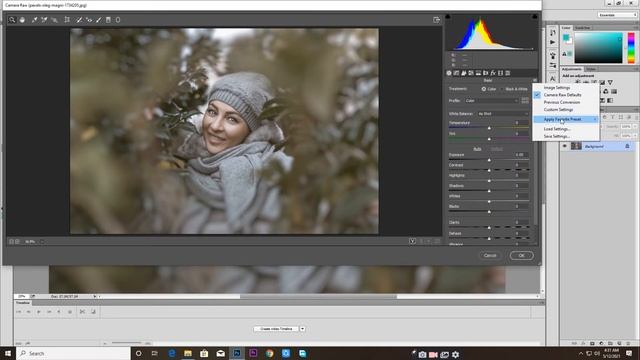Open File Explorer from the taskbar
The image size is (640, 360).
[x=188, y=353]
